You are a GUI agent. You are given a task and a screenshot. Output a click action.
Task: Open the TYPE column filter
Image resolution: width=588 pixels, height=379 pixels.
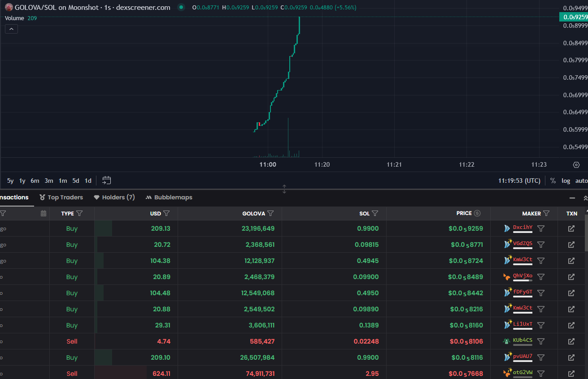pyautogui.click(x=79, y=214)
